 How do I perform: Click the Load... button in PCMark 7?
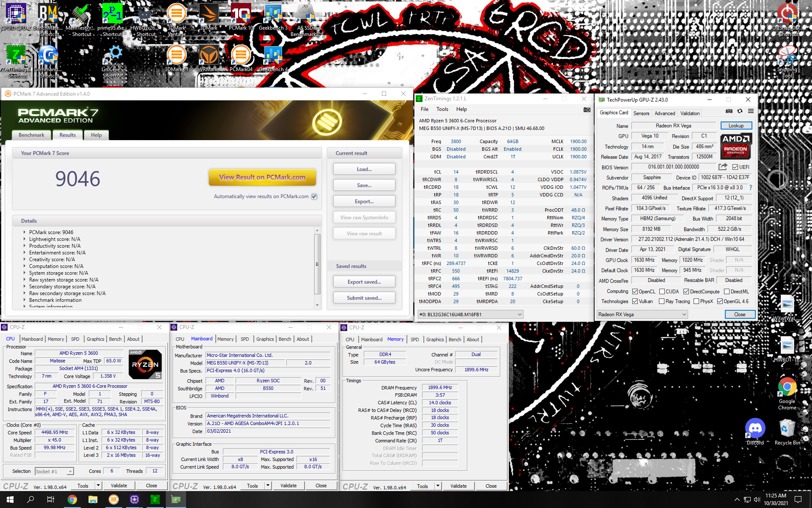[x=364, y=169]
